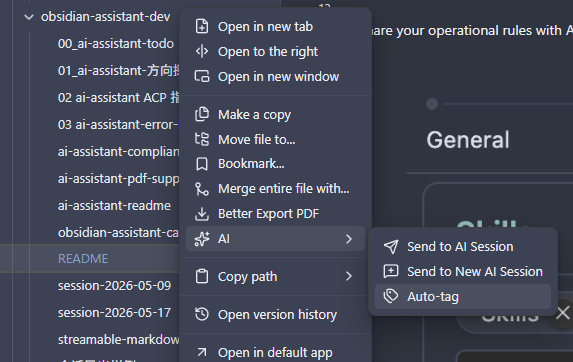The height and width of the screenshot is (362, 573).
Task: Select Better Export PDF
Action: coord(276,214)
